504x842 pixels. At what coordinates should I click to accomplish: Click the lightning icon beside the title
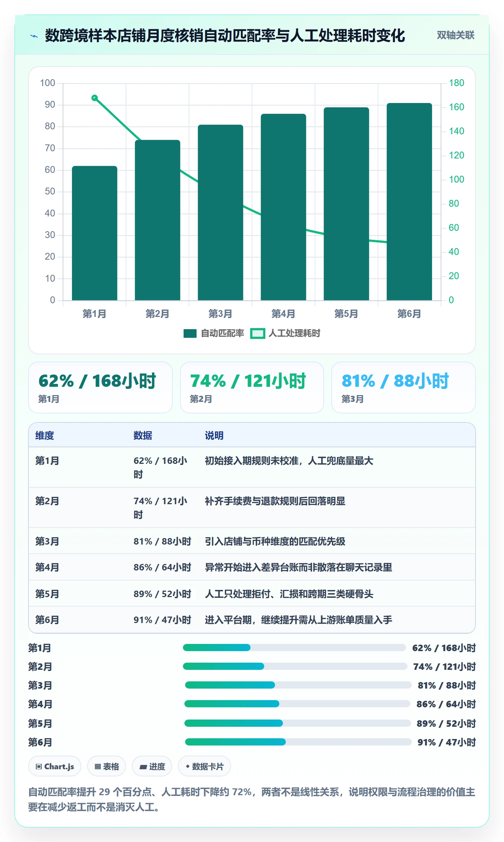(x=34, y=36)
